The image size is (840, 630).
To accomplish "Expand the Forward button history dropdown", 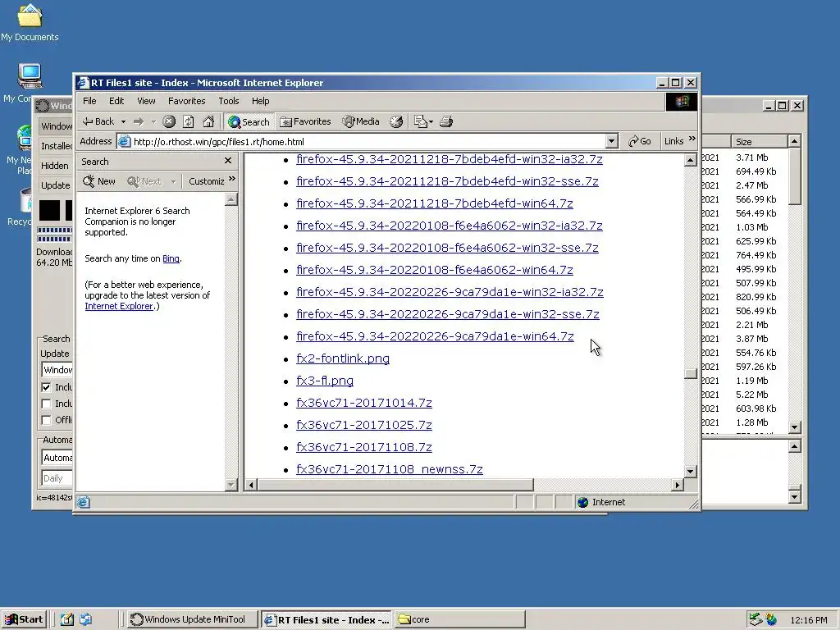I will tap(153, 122).
